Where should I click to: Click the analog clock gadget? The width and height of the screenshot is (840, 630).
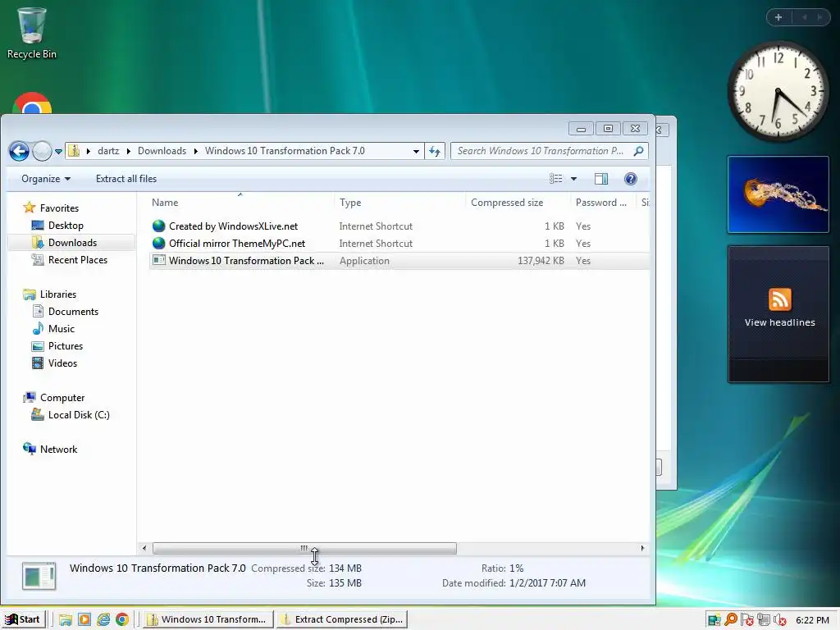778,92
